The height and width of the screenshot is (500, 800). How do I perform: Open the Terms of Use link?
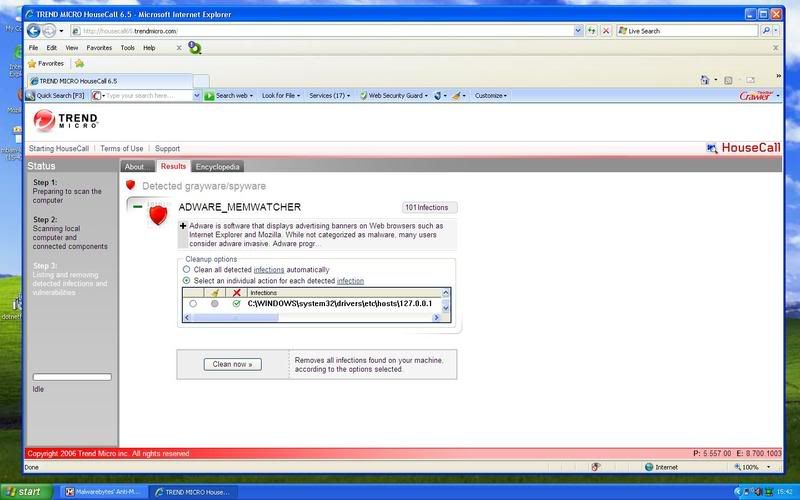[x=121, y=148]
